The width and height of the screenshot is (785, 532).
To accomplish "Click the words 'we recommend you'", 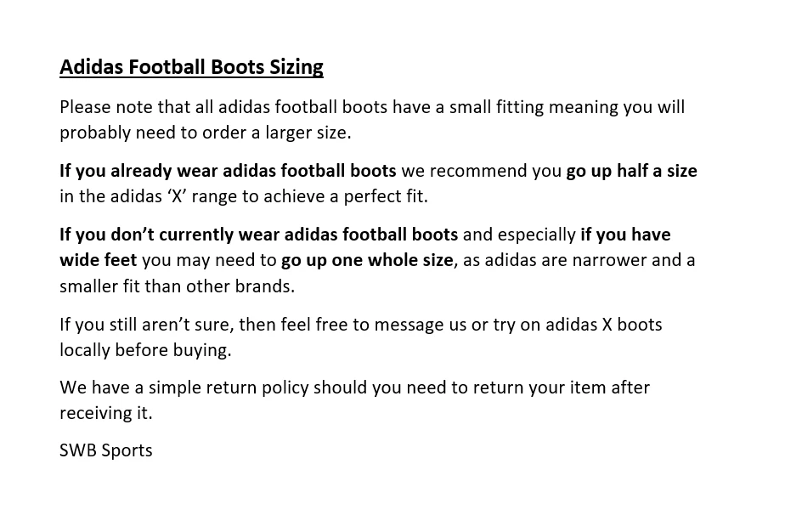I will click(x=481, y=171).
